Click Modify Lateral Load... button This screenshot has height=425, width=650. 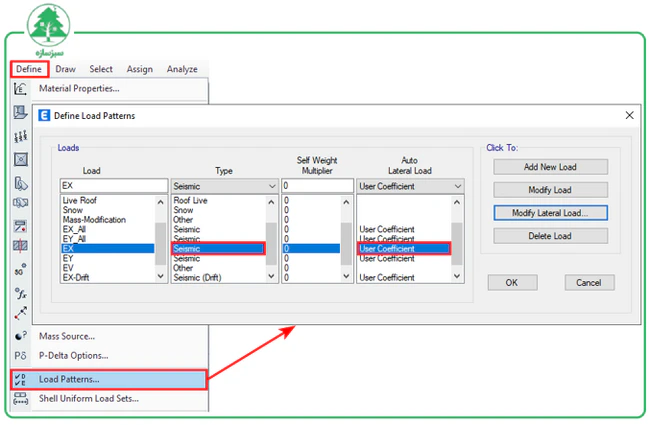pos(550,213)
